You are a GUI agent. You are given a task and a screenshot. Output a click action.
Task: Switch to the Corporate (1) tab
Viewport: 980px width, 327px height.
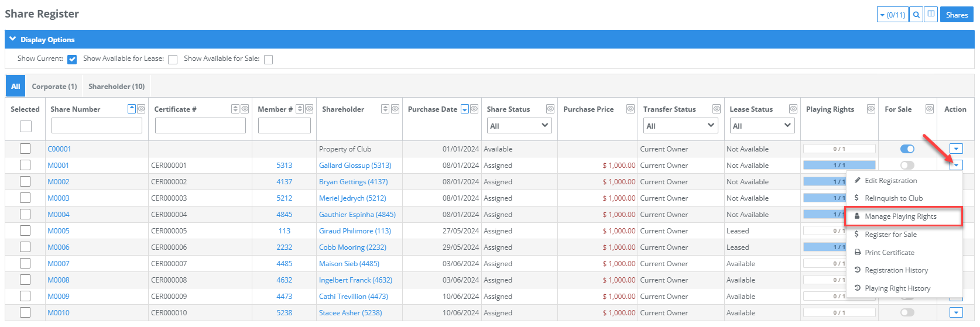(x=54, y=86)
